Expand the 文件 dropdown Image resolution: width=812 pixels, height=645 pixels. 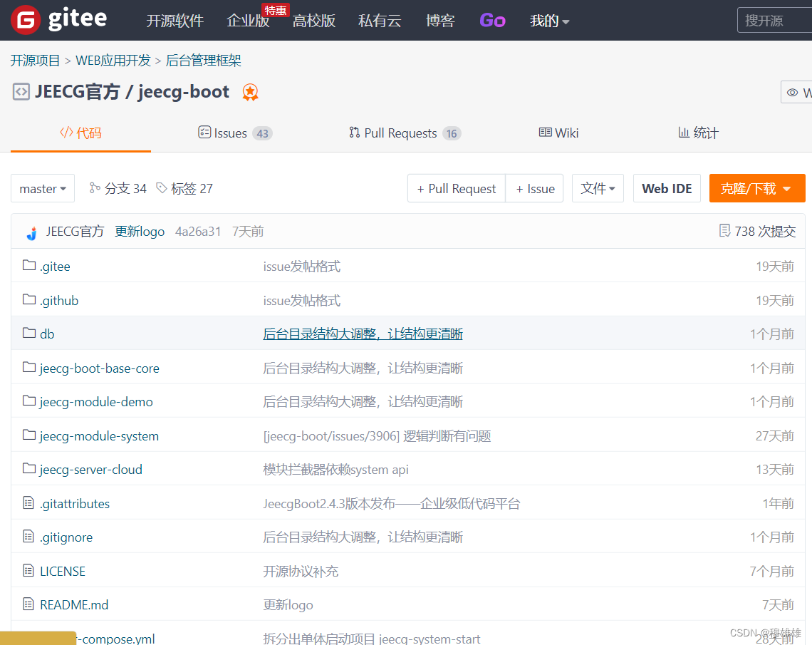pyautogui.click(x=598, y=189)
